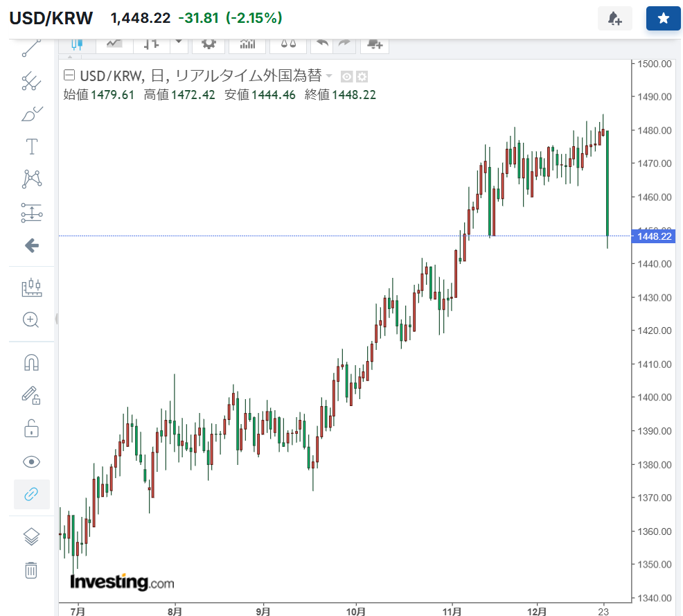
Task: Open chart style dropdown arrow in toolbar
Action: click(x=179, y=43)
